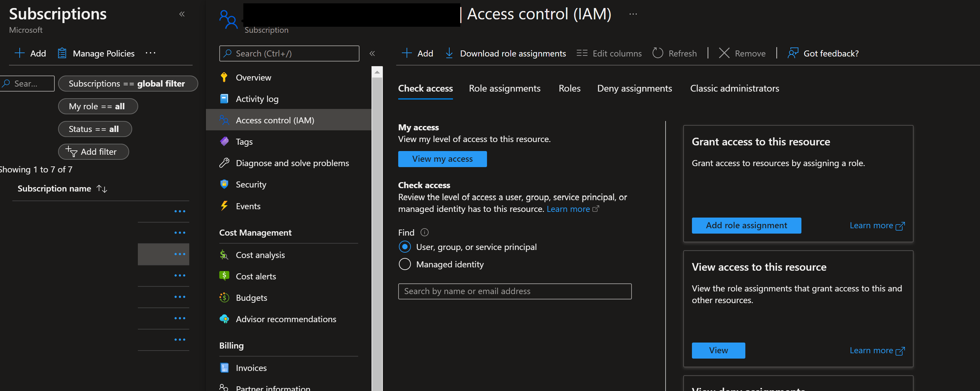980x391 pixels.
Task: Click the name or email search input field
Action: [515, 290]
